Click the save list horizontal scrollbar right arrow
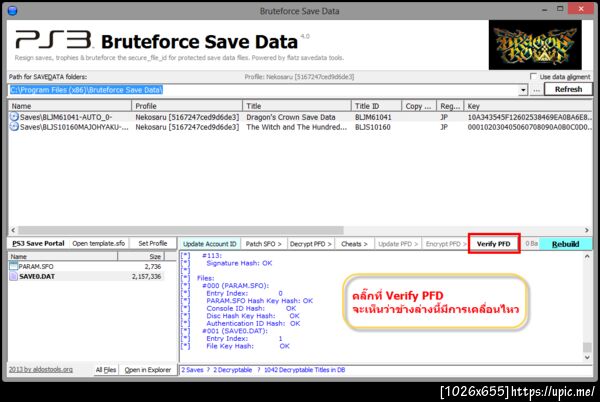The image size is (600, 402). (587, 230)
